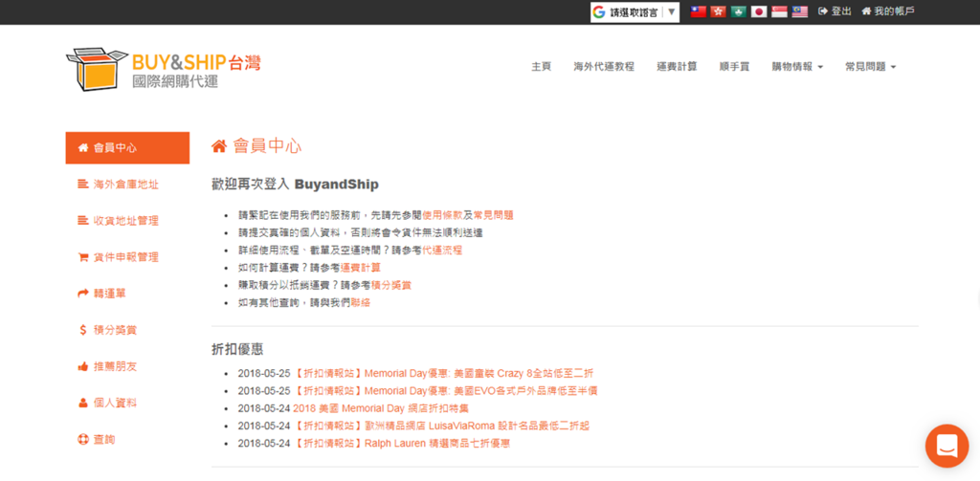Go to 主頁 in the top navigation
Viewport: 980px width, 481px height.
[541, 67]
